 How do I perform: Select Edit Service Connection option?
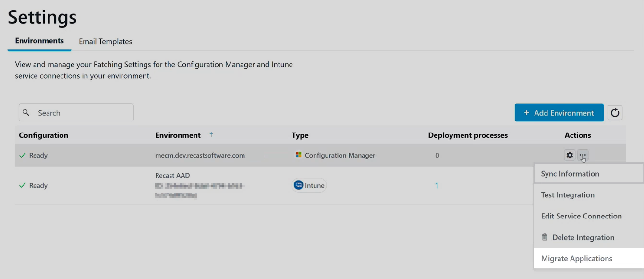click(x=581, y=216)
